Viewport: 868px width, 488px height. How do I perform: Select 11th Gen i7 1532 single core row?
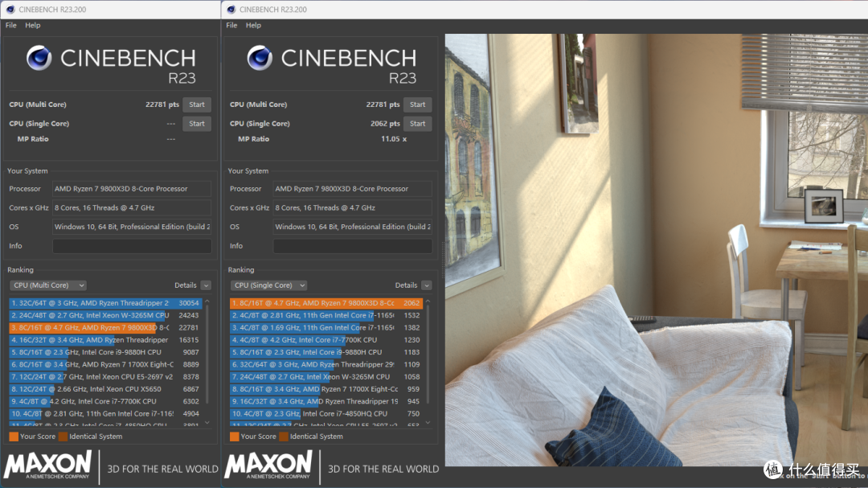pyautogui.click(x=326, y=315)
